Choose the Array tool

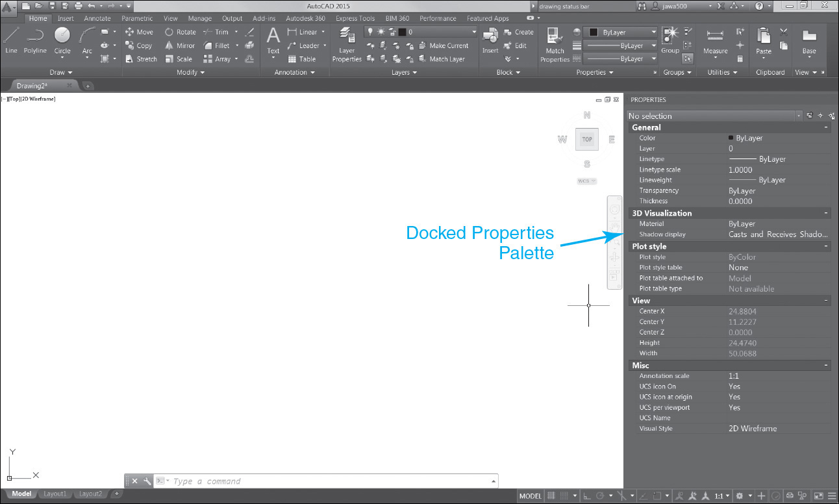coord(217,59)
